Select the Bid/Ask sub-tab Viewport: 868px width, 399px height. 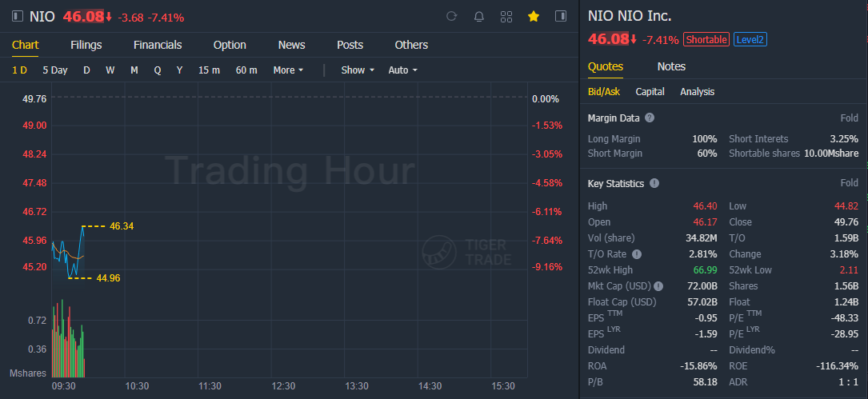coord(604,92)
